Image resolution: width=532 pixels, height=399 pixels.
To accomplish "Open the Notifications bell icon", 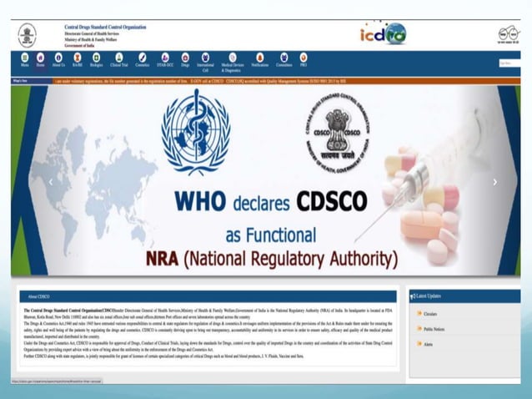I will (x=260, y=58).
